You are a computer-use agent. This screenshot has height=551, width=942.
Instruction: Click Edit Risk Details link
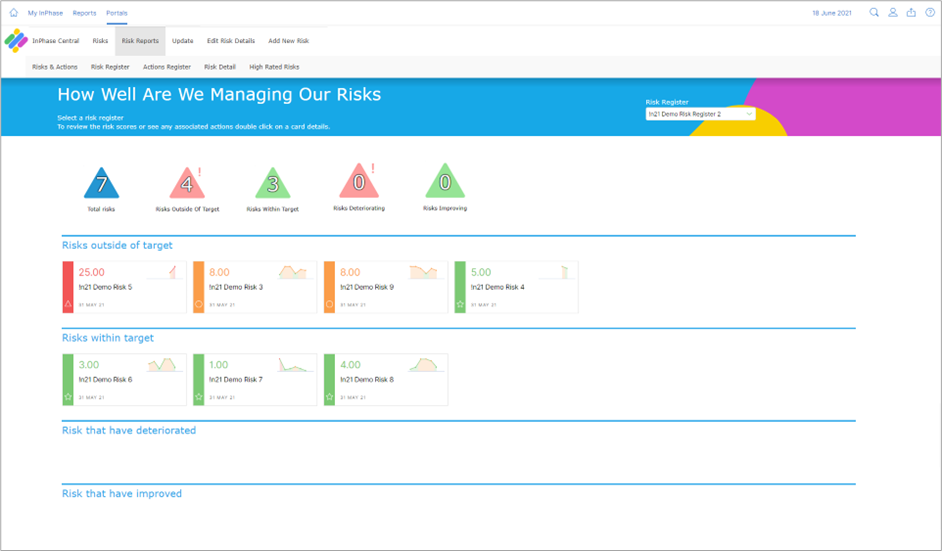coord(231,41)
